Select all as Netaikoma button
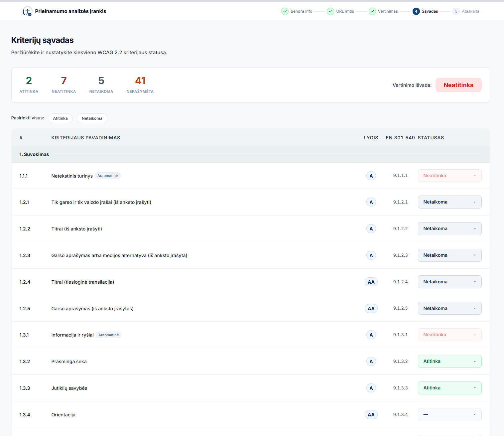The width and height of the screenshot is (504, 436). (92, 118)
